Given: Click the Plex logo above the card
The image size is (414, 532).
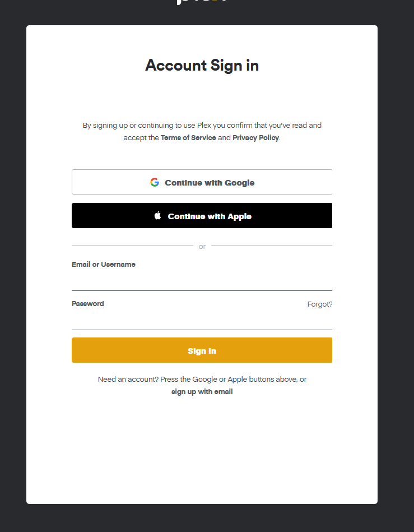Looking at the screenshot, I should 202,2.
